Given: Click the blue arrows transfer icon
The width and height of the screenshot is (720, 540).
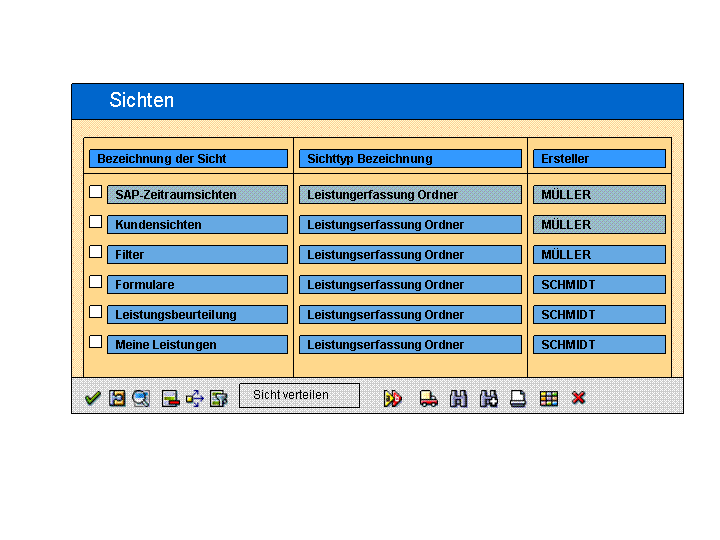Looking at the screenshot, I should click(195, 398).
